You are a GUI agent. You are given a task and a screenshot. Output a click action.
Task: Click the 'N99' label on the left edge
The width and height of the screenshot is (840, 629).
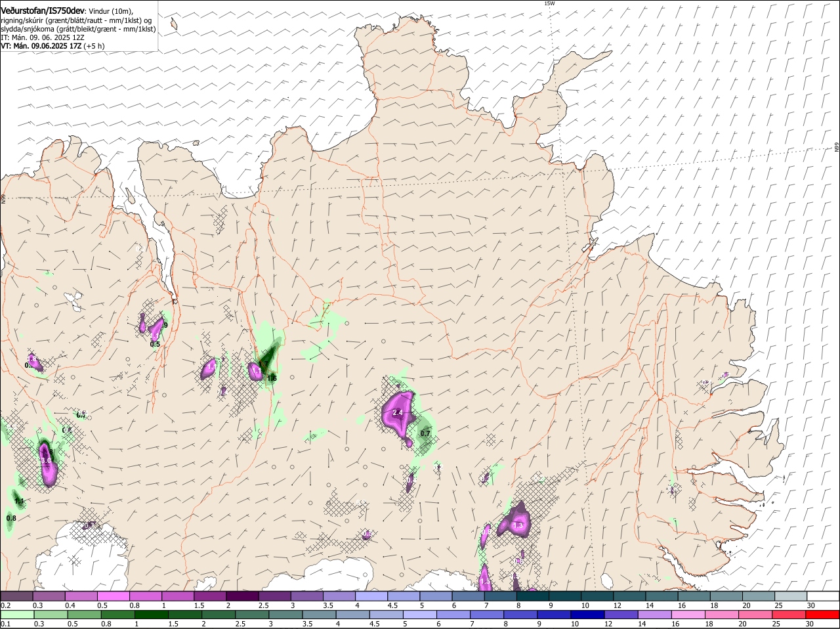click(x=3, y=198)
